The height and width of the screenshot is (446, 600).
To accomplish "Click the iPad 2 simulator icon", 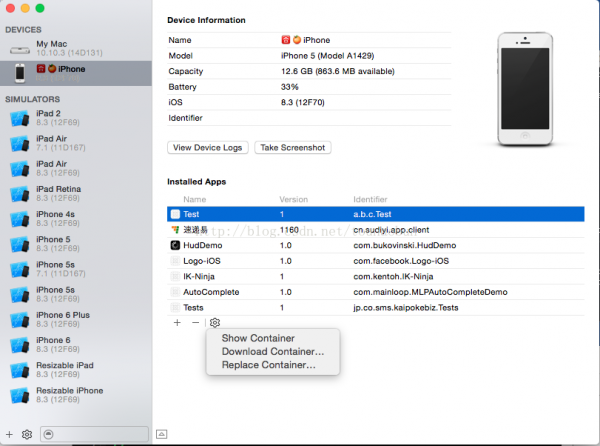I will point(20,118).
